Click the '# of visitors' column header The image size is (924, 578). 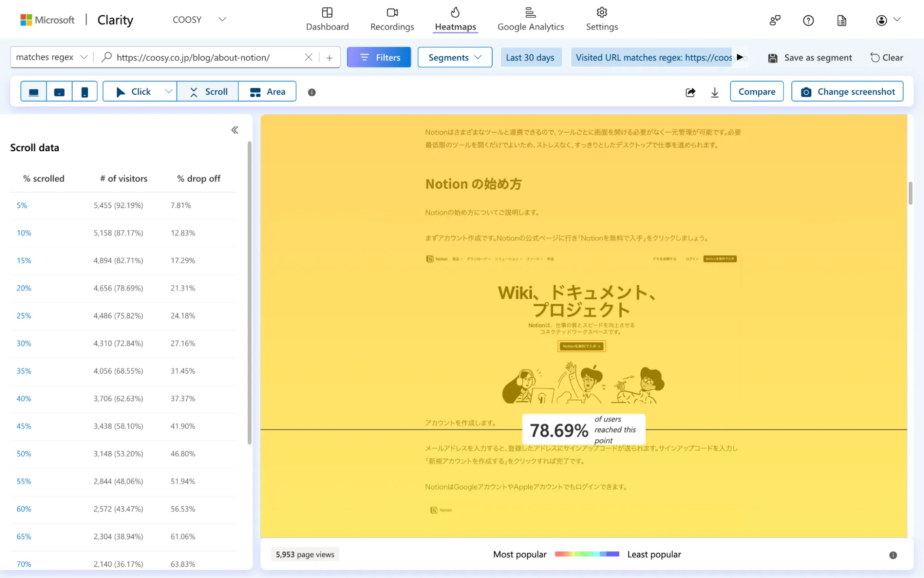124,178
